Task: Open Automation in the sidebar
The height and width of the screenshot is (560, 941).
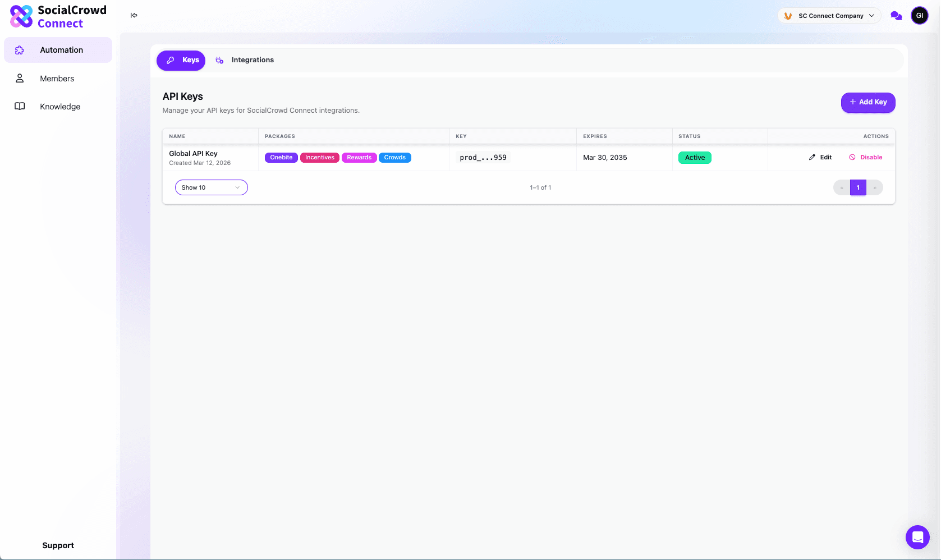Action: (58, 50)
